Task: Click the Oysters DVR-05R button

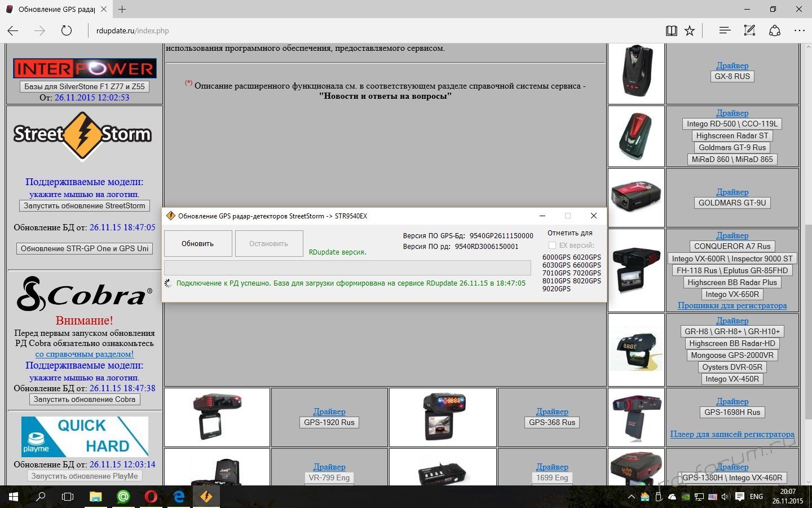Action: (x=732, y=367)
